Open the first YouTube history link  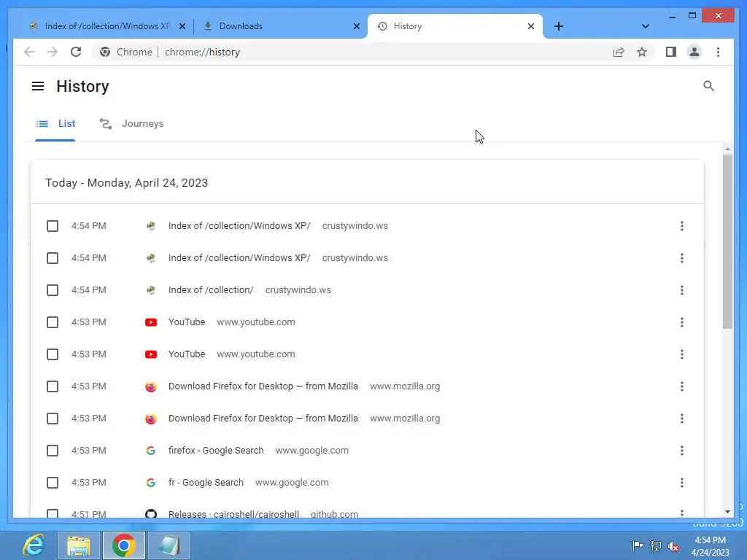[x=187, y=322]
